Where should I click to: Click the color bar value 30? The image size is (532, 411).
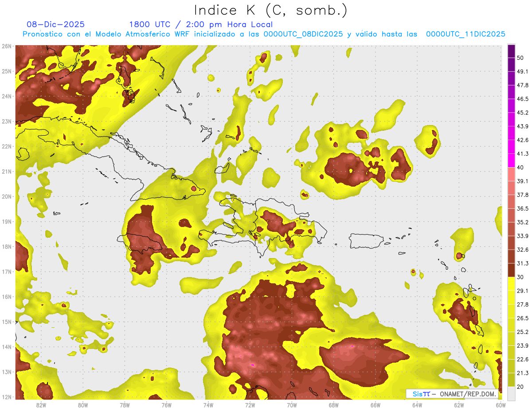pos(520,277)
